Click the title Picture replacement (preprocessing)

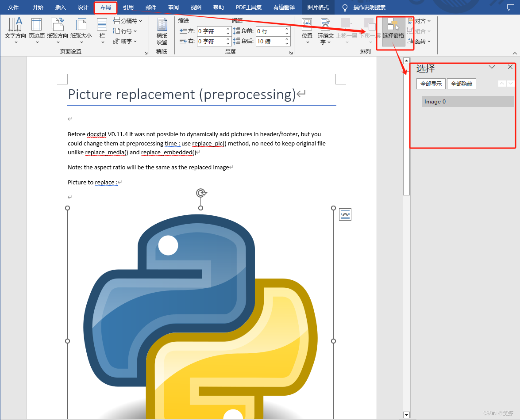pyautogui.click(x=182, y=95)
